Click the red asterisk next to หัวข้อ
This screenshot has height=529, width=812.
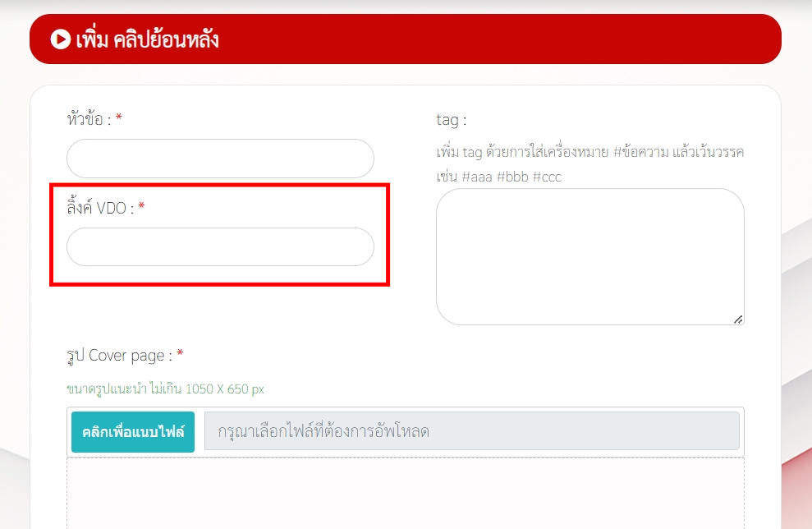tap(119, 119)
